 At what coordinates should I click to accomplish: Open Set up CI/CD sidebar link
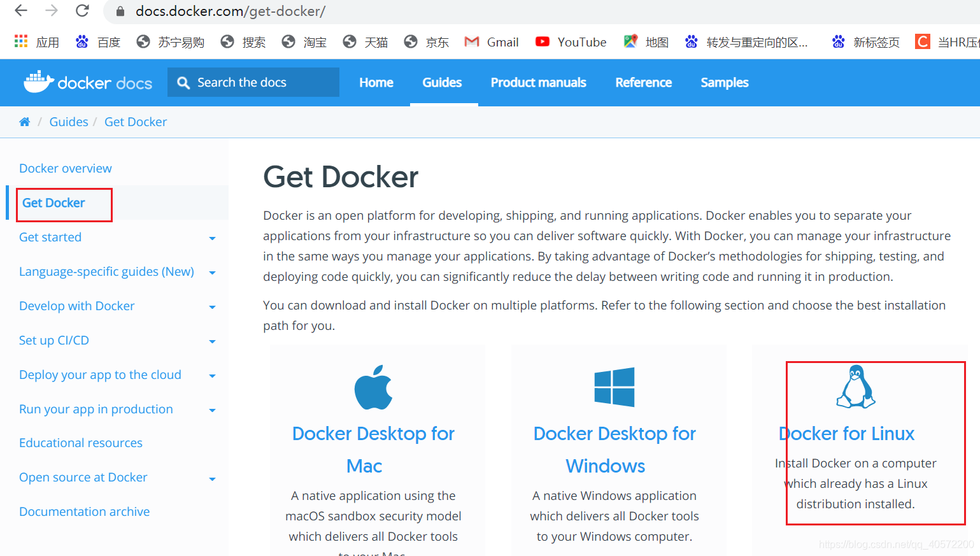(x=54, y=340)
